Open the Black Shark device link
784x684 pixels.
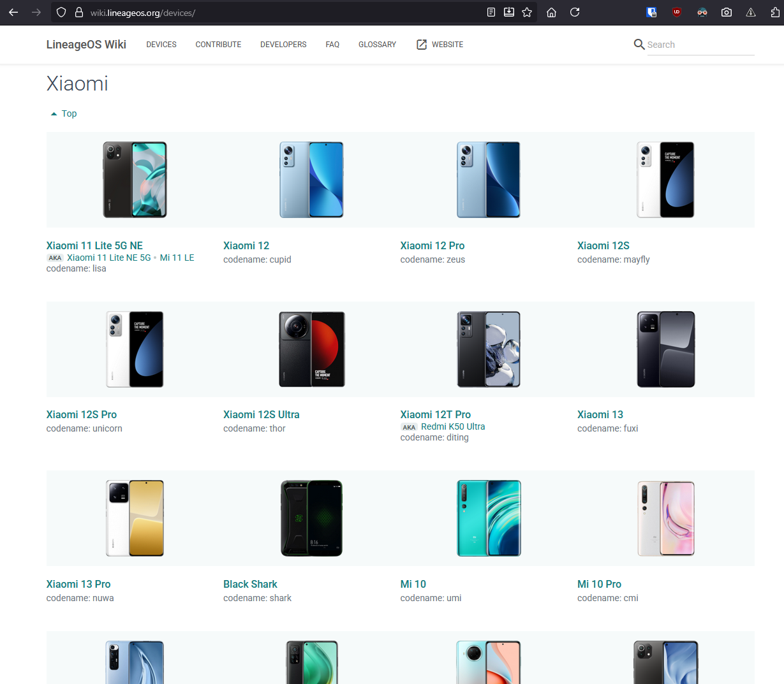point(250,584)
